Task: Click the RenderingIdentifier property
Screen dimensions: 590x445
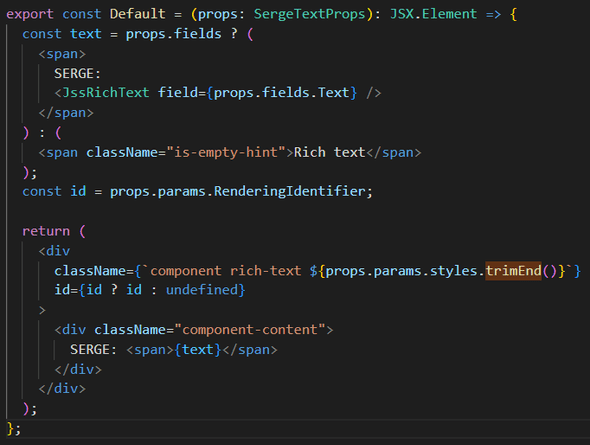Action: [290, 191]
